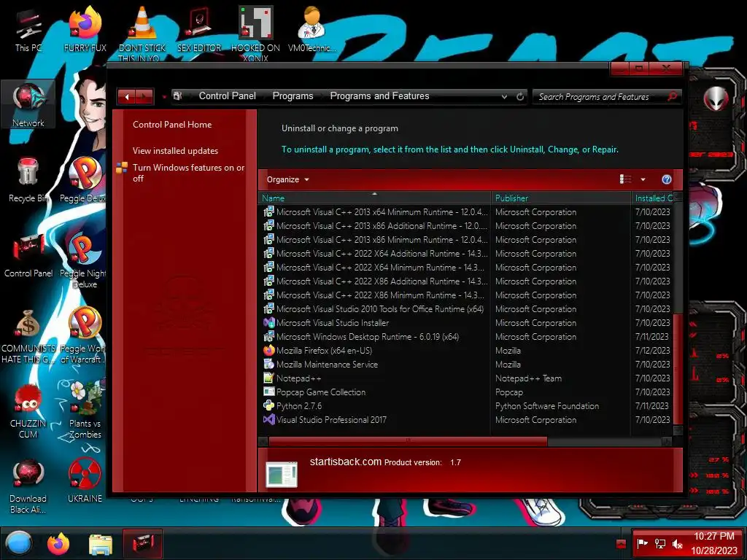Screen dimensions: 747x560
Task: Click the horizontal scrollbar of program list
Action: 408,441
